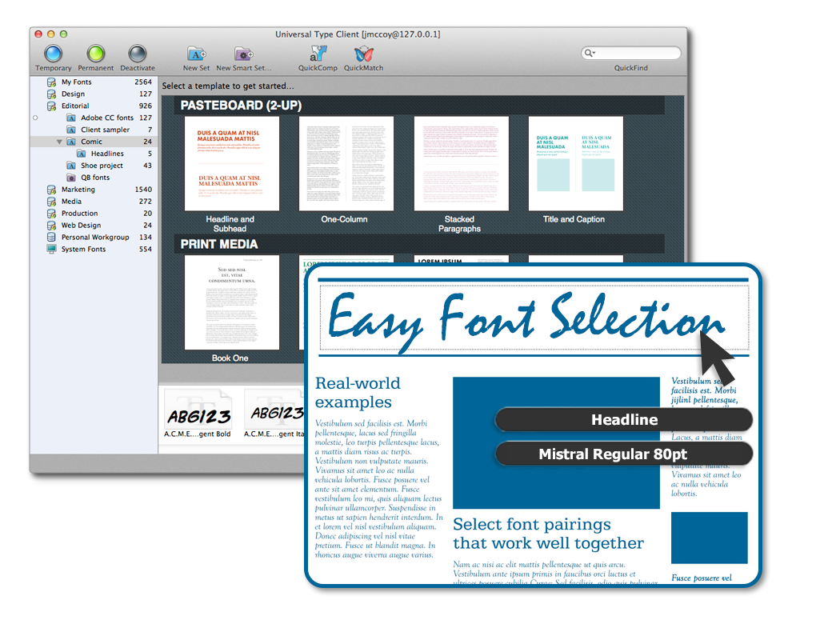Collapse the Comic set disclosure triangle
The width and height of the screenshot is (840, 640).
coord(59,142)
